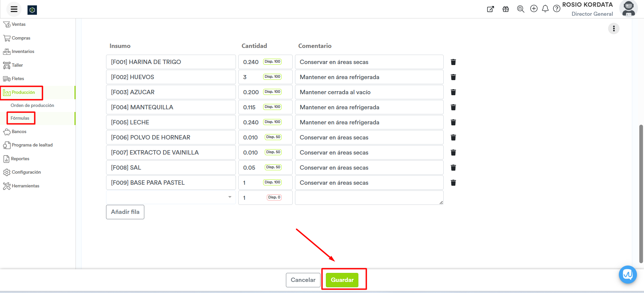Open Configuración in the sidebar
The height and width of the screenshot is (293, 644).
[26, 172]
